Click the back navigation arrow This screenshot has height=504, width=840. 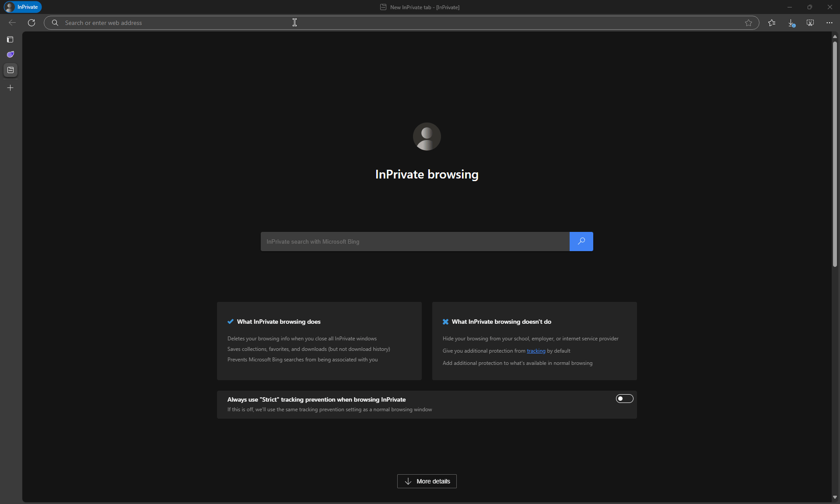12,23
